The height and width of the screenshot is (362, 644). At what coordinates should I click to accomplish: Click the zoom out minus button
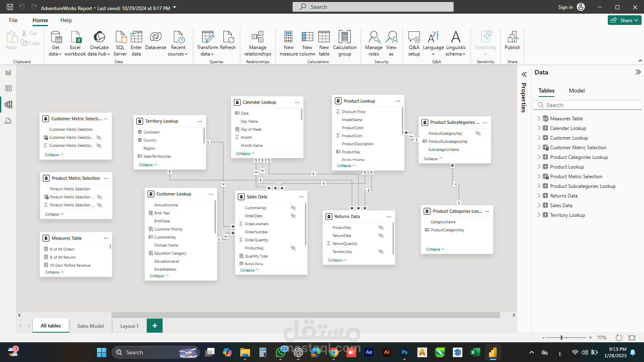pyautogui.click(x=543, y=338)
